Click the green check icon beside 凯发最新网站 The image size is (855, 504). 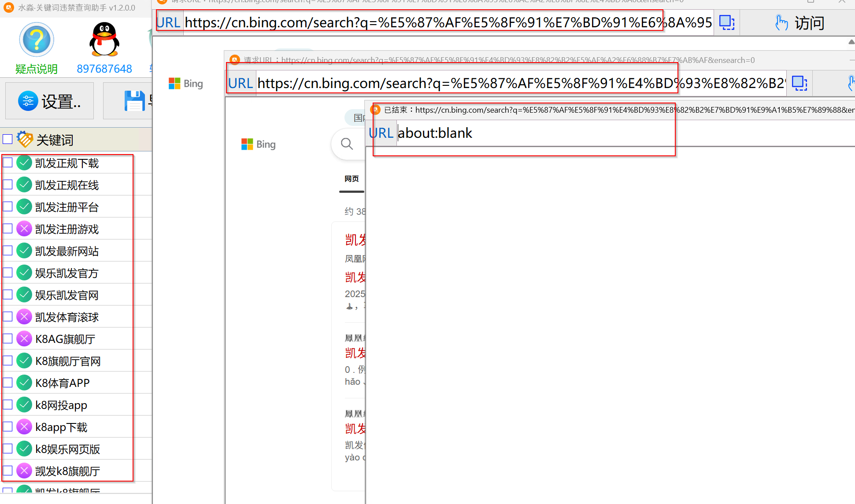coord(24,251)
